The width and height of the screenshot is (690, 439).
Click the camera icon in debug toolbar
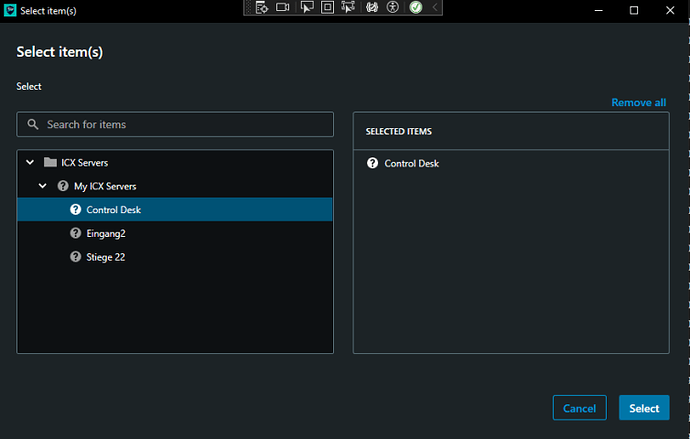[x=283, y=8]
